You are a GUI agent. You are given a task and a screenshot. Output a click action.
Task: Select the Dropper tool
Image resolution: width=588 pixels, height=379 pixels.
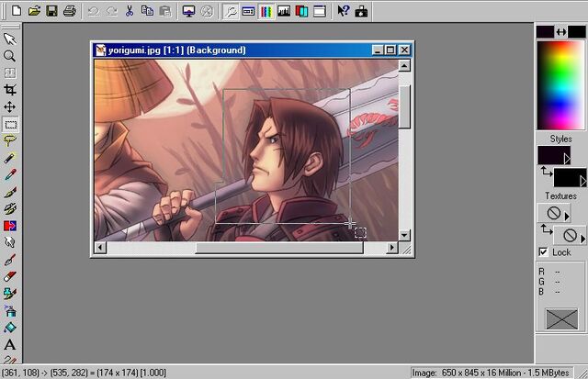point(10,175)
